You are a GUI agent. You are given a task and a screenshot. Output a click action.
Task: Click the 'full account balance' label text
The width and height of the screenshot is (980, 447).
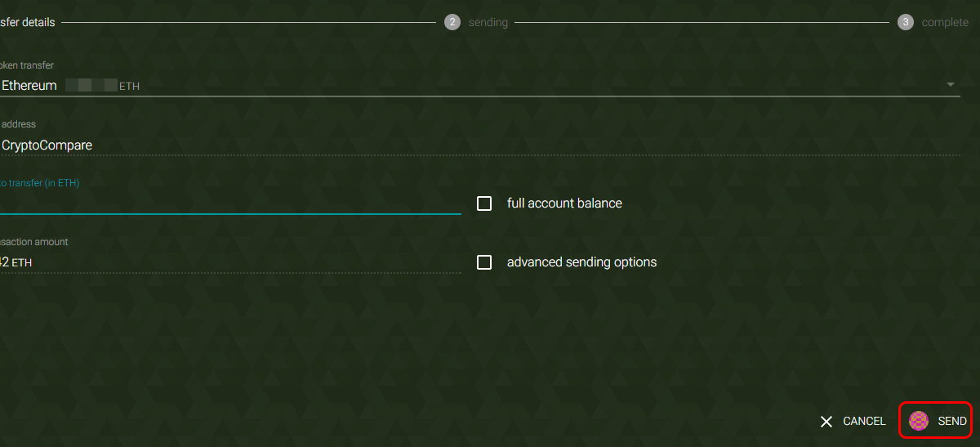point(564,203)
